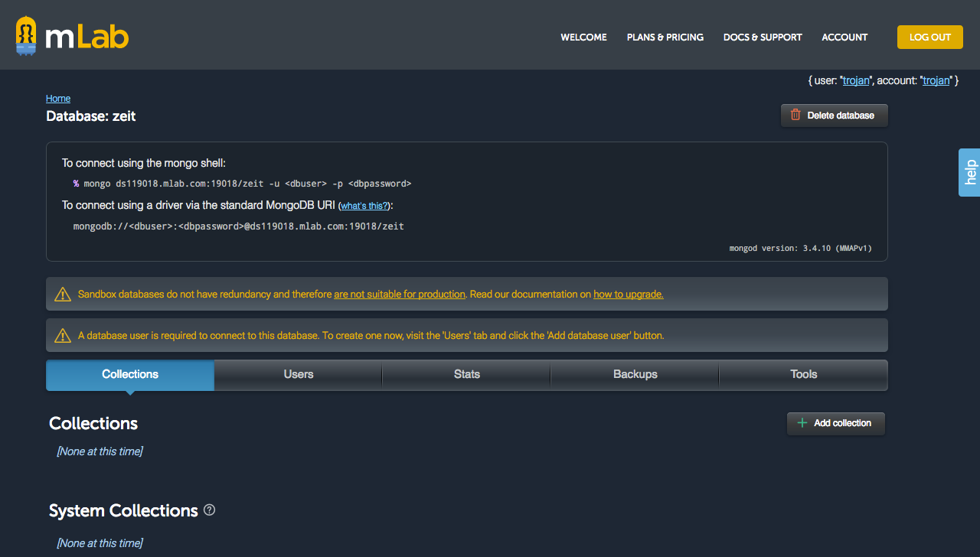Click the System Collections heading
The height and width of the screenshot is (557, 980).
click(x=123, y=511)
